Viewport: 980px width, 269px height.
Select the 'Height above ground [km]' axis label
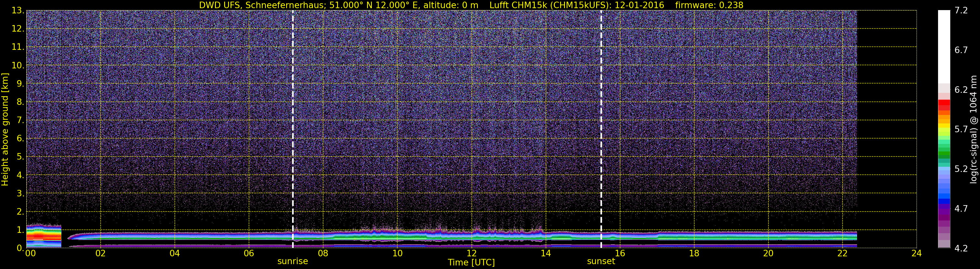pos(5,130)
